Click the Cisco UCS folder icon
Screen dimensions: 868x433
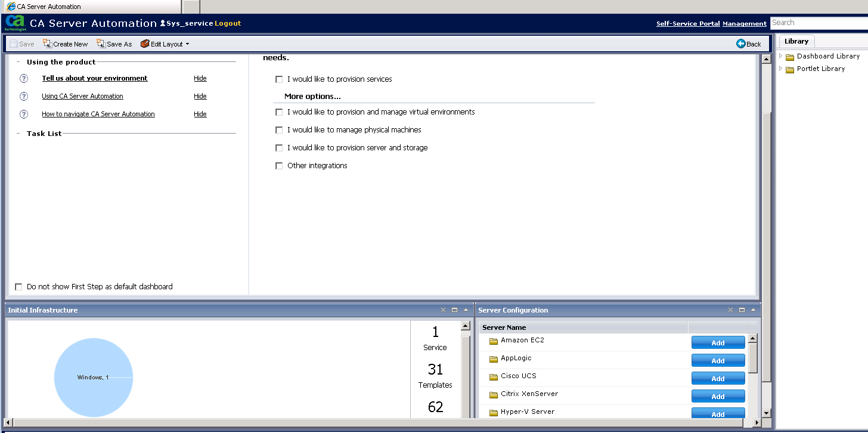(493, 377)
